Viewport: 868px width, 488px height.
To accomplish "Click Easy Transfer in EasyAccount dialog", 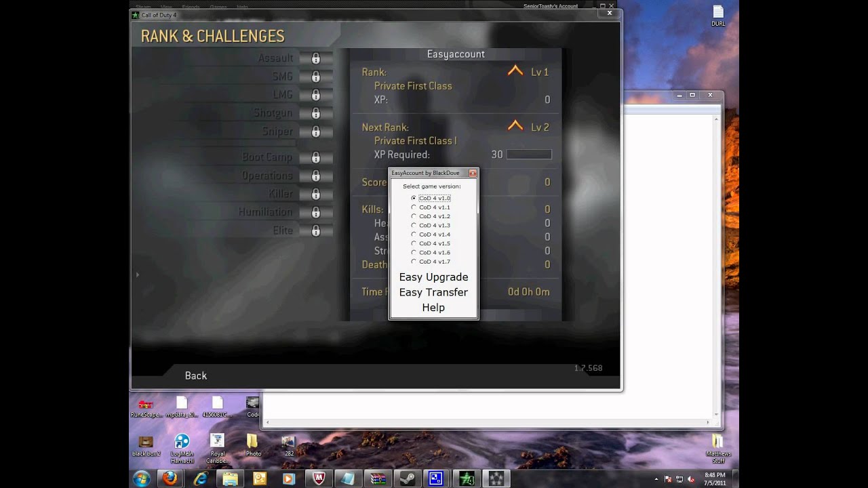I will pyautogui.click(x=433, y=292).
